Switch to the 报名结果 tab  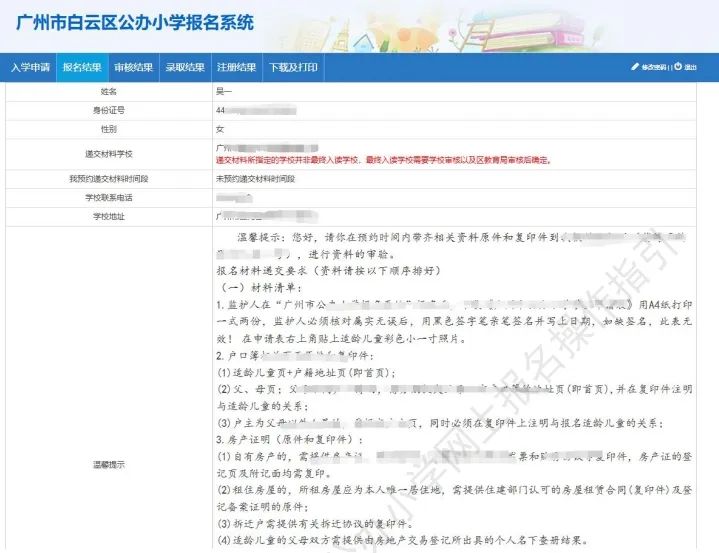click(x=82, y=67)
